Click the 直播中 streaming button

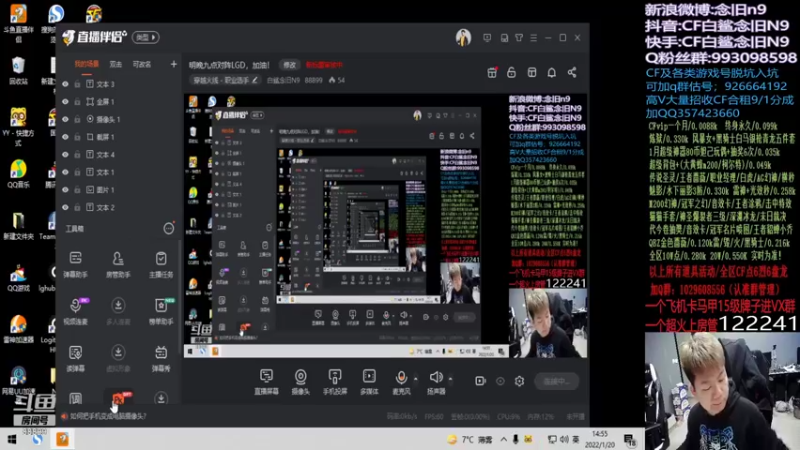[557, 381]
